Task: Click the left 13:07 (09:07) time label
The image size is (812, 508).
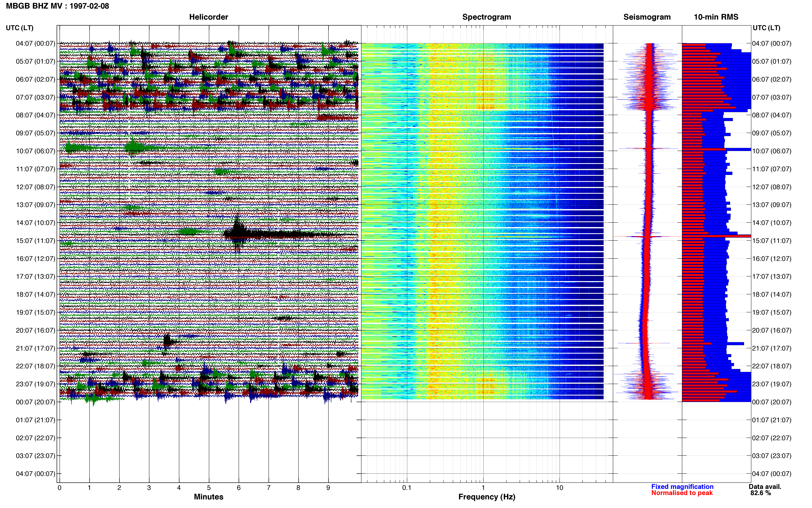Action: pos(35,205)
